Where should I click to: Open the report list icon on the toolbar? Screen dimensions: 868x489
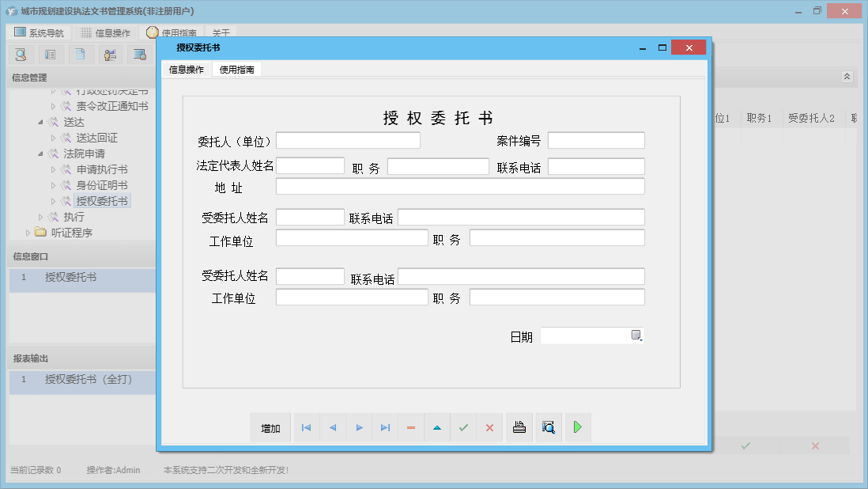point(50,55)
